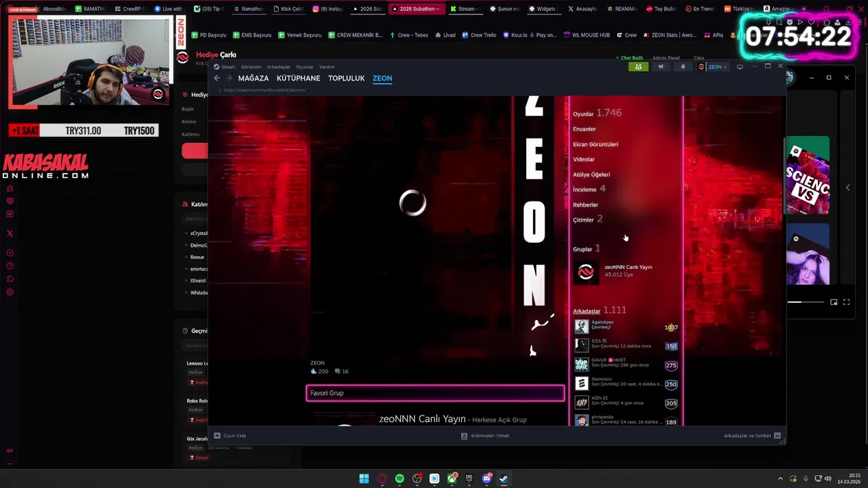Open the KÜTÜPHANE tab
868x488 pixels.
[298, 78]
